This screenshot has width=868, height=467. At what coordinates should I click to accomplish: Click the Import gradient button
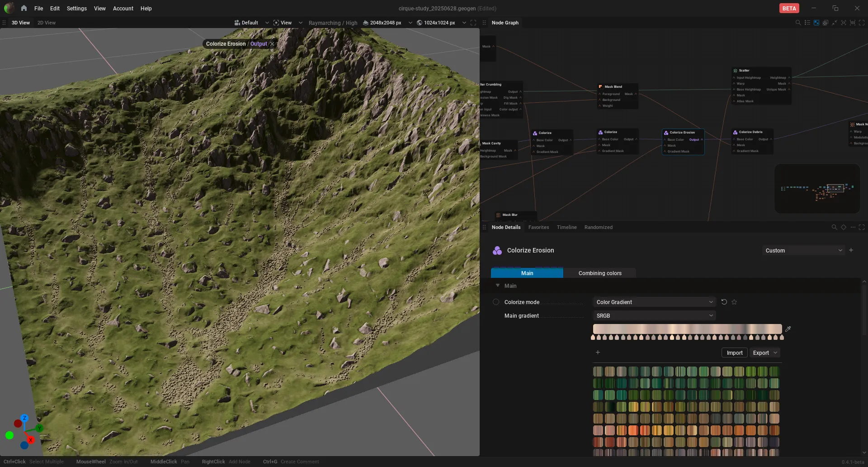[735, 353]
